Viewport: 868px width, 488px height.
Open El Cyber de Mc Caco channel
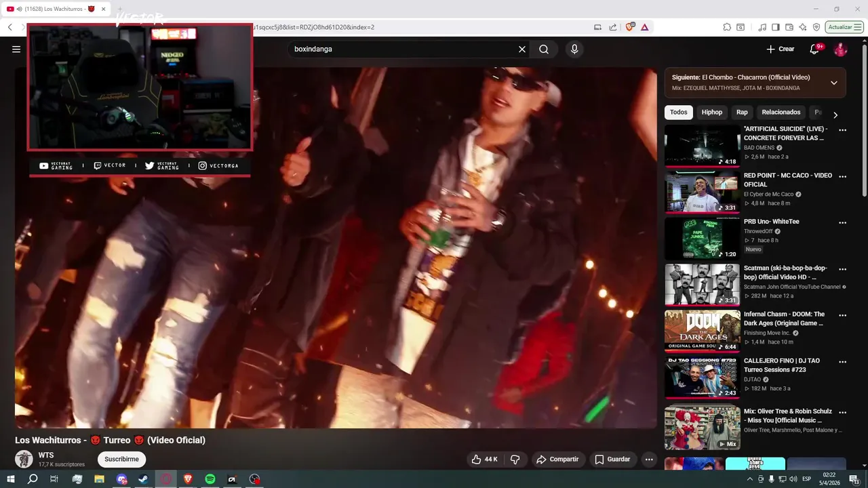768,195
